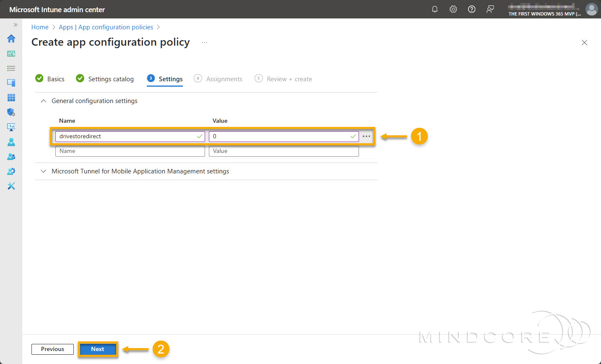Image resolution: width=601 pixels, height=364 pixels.
Task: Open the Home icon in the sidebar
Action: point(11,39)
